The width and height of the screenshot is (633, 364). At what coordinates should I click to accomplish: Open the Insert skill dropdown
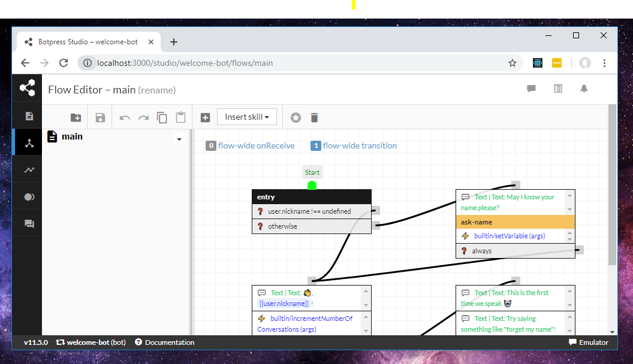click(x=246, y=117)
